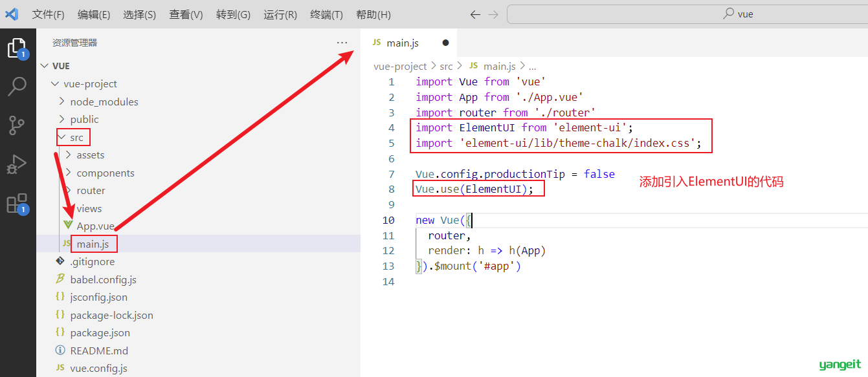
Task: Click the "}).$mount('#app')" line
Action: [x=469, y=266]
